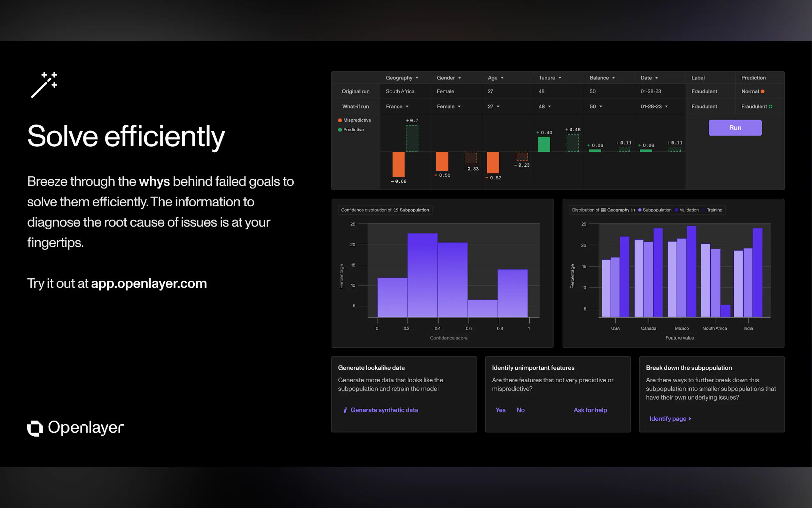Click the orange Normal prediction status dot

(762, 91)
